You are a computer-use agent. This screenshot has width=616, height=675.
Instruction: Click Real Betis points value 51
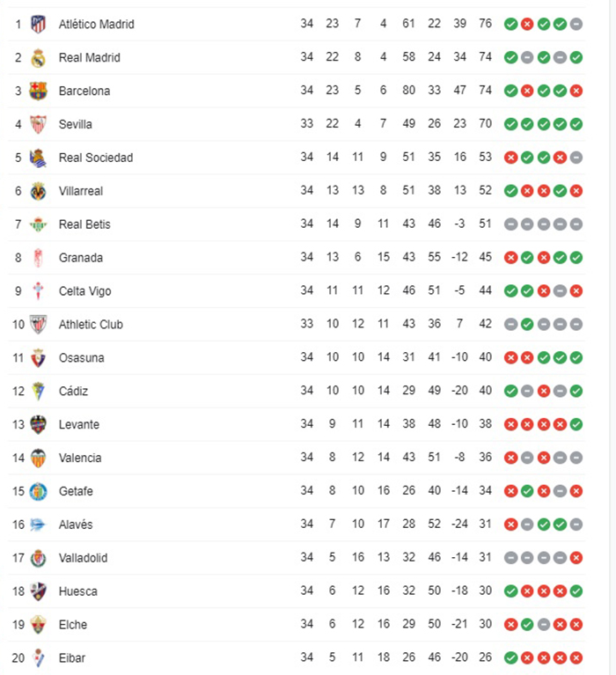tap(485, 224)
